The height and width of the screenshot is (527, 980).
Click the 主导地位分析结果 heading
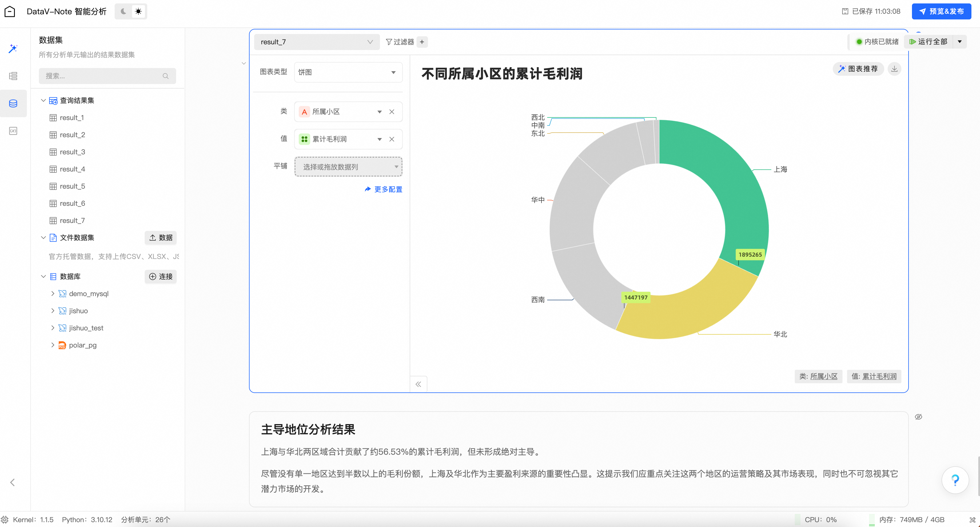click(308, 429)
